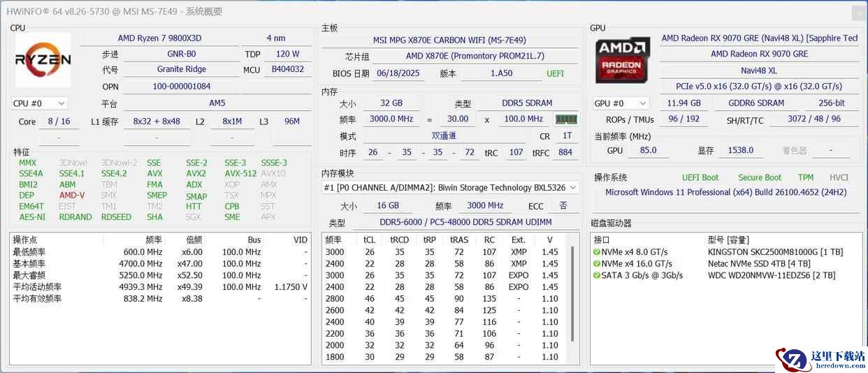
Task: Select the 最低频率 operating point row
Action: 160,252
